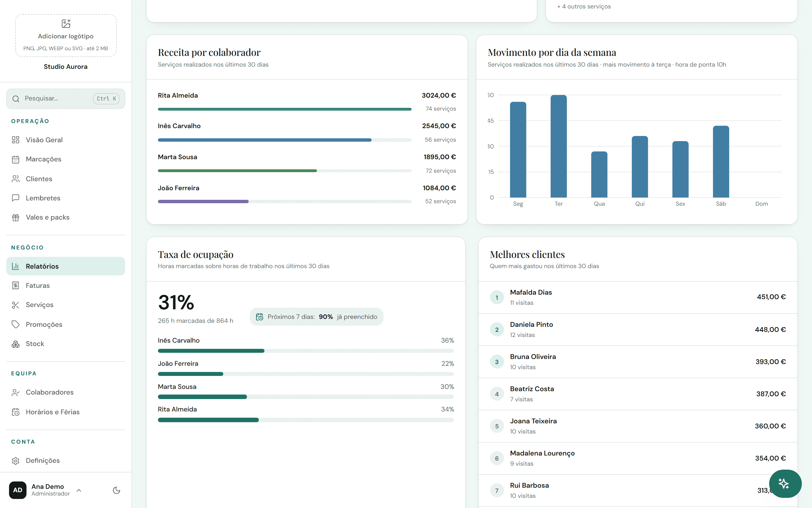Click the Visão Geral grid icon
Screen dimensions: 812x508
tap(16, 140)
